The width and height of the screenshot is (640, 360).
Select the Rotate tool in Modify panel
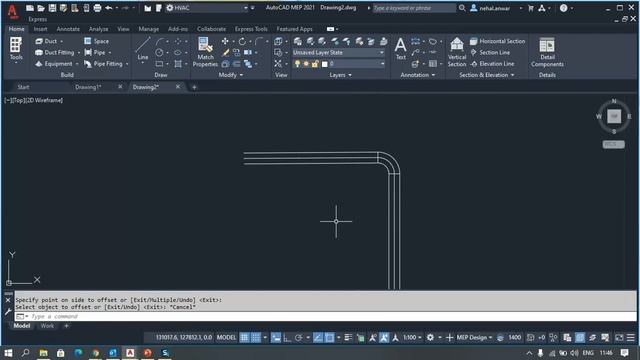[242, 41]
